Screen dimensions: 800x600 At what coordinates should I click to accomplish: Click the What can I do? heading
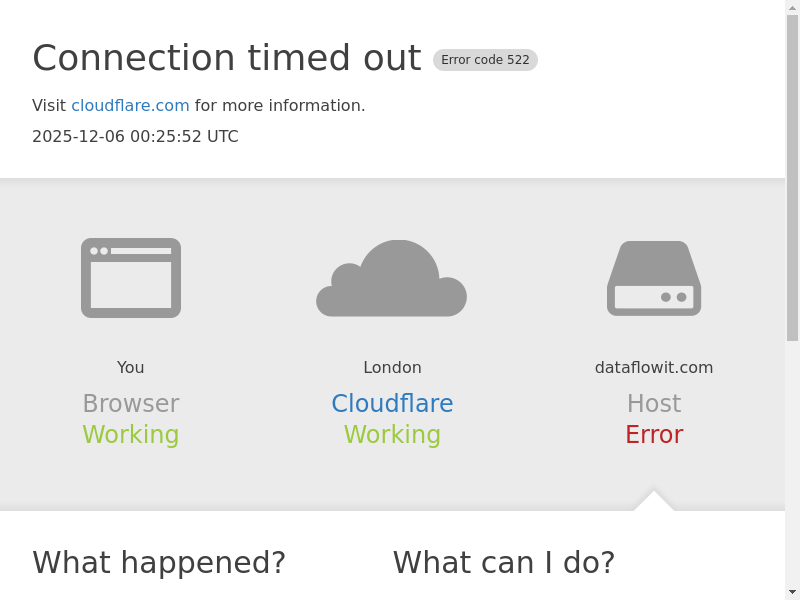[504, 563]
